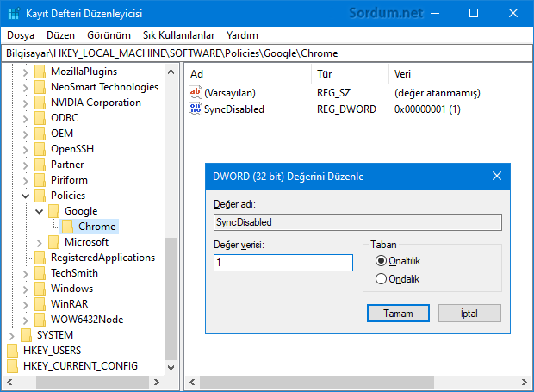Select the Onaltılık (hexadecimal) radio button

381,261
